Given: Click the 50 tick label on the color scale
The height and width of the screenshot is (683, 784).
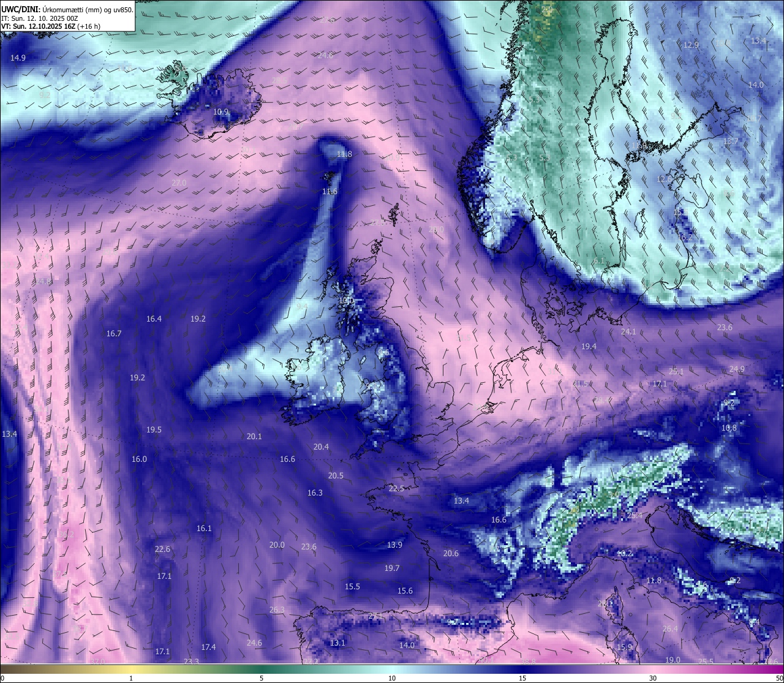Looking at the screenshot, I should [x=779, y=678].
